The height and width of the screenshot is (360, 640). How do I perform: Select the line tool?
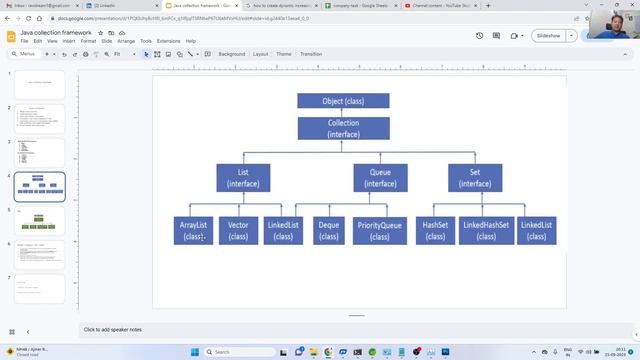pos(190,54)
